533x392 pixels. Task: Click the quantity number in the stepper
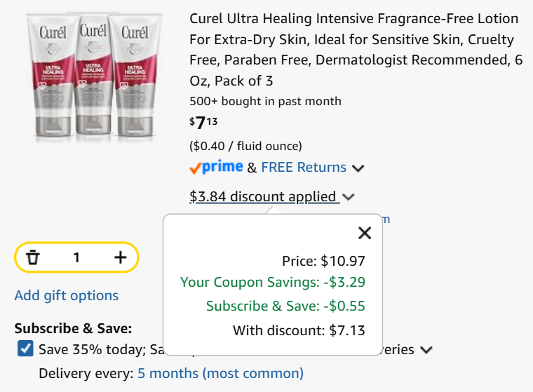coord(76,257)
